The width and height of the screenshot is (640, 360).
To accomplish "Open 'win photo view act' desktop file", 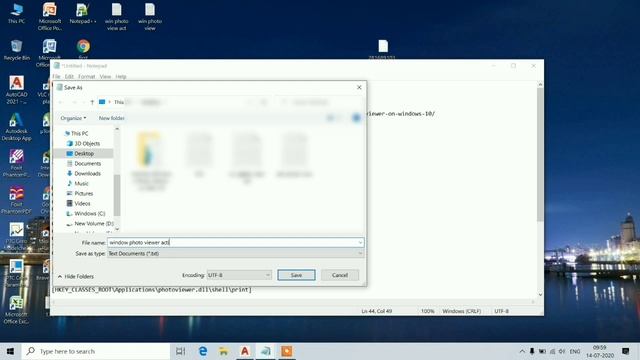I will click(116, 16).
